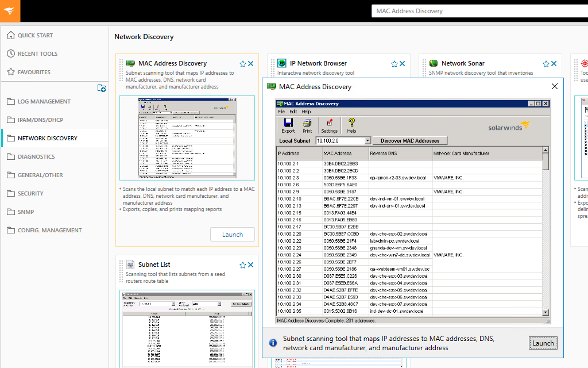Screen dimensions: 588x368
Task: Click Launch on MAC Address Discovery card
Action: coord(233,235)
